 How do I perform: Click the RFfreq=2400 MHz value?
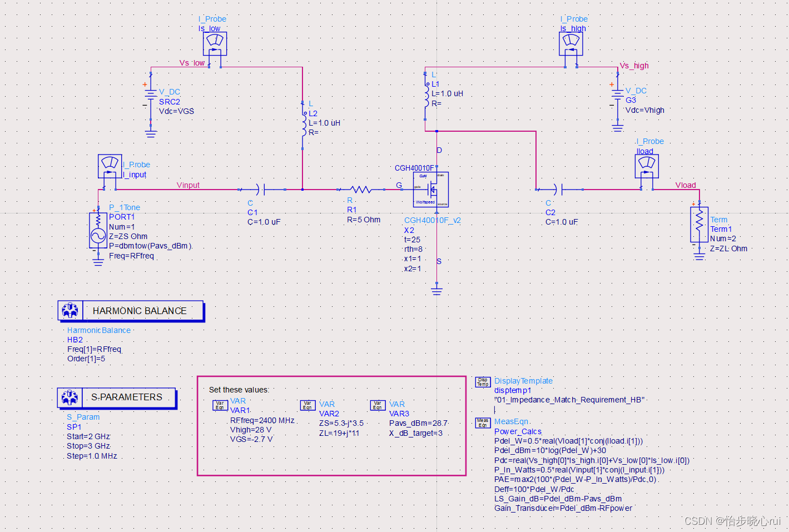(x=262, y=420)
